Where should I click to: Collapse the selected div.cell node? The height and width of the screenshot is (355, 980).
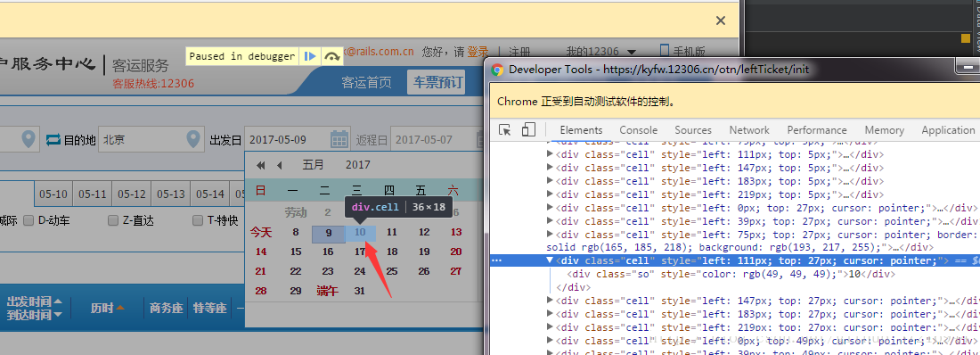pyautogui.click(x=550, y=260)
